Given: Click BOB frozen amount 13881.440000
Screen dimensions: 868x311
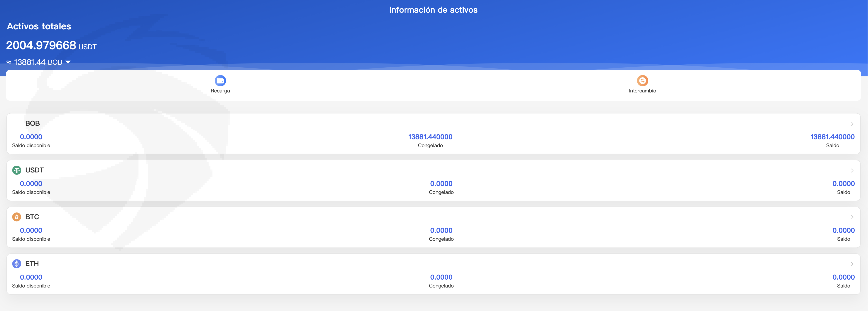Looking at the screenshot, I should pyautogui.click(x=430, y=137).
